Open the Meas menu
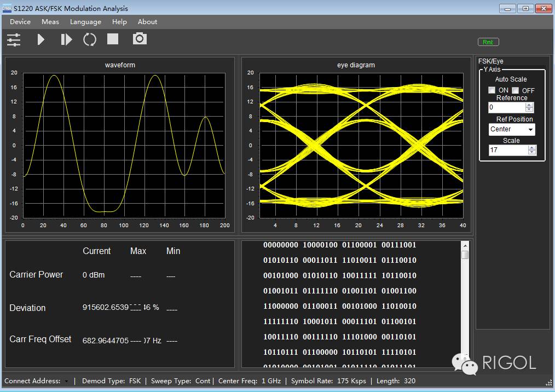 (50, 22)
